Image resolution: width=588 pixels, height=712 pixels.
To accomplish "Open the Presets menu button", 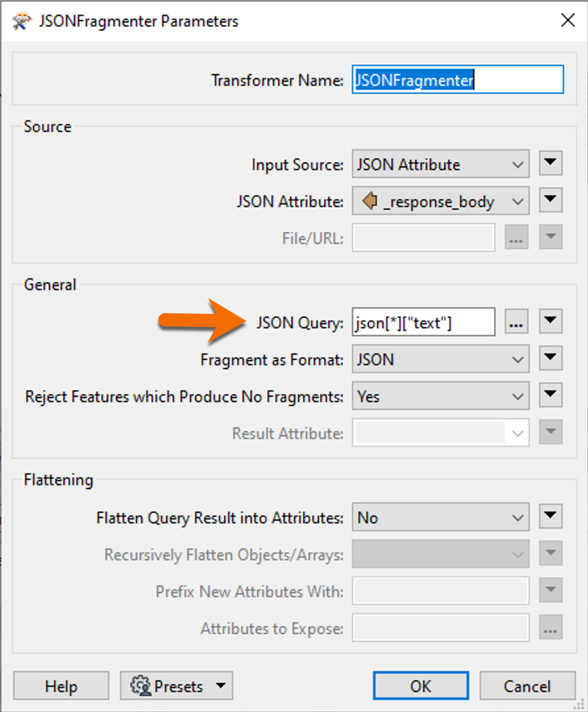I will (177, 686).
